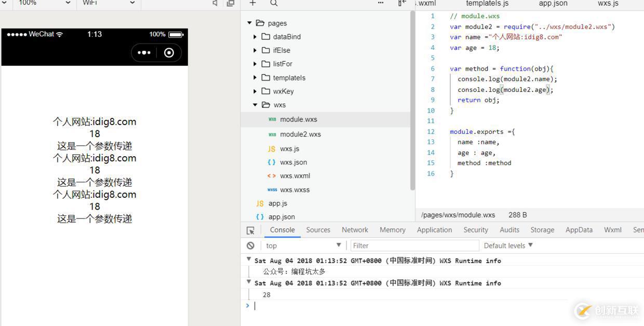Click the wxs.wxml angle-bracket file icon

tap(272, 176)
